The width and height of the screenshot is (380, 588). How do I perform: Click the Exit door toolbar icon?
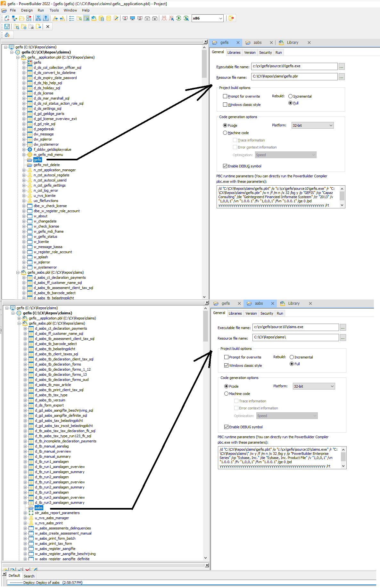point(231,18)
